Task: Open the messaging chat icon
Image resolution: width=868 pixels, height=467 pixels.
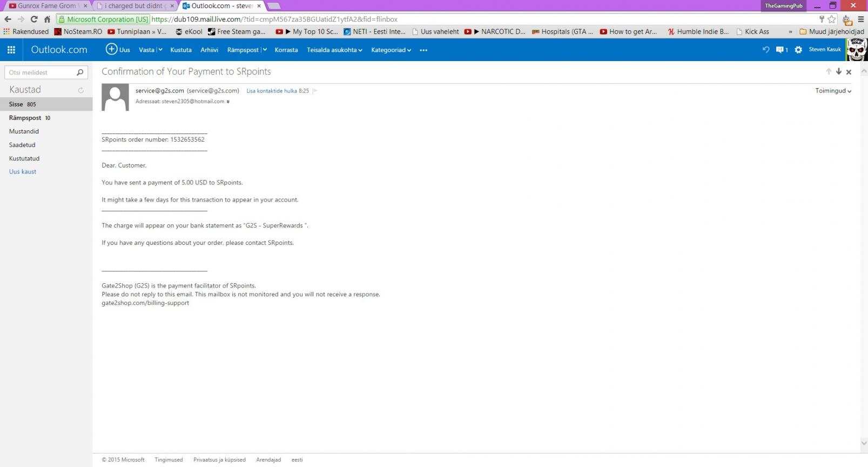Action: click(x=780, y=50)
